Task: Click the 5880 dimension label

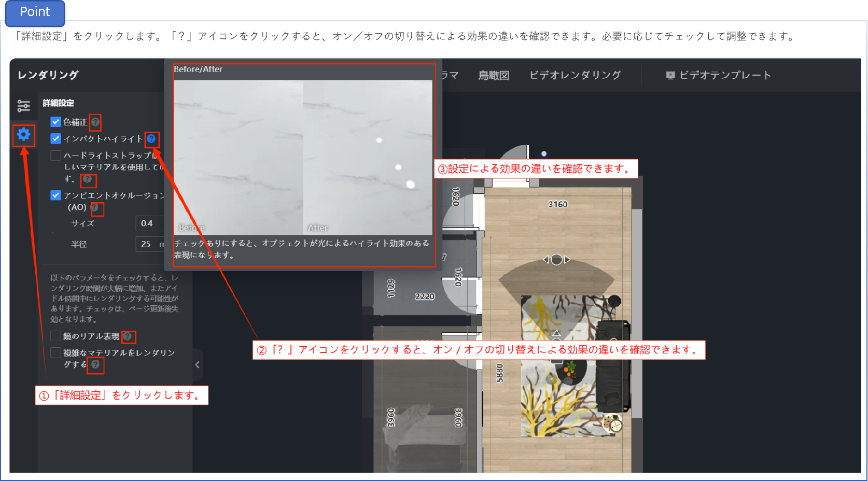Action: point(500,373)
